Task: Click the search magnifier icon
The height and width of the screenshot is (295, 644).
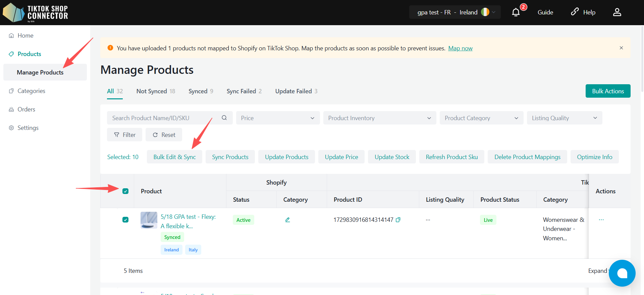Action: click(x=224, y=118)
